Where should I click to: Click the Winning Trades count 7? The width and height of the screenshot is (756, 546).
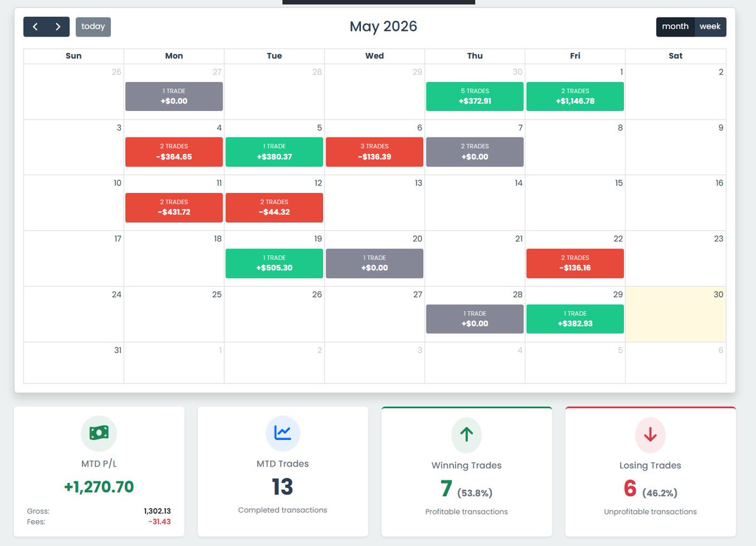[x=446, y=489]
